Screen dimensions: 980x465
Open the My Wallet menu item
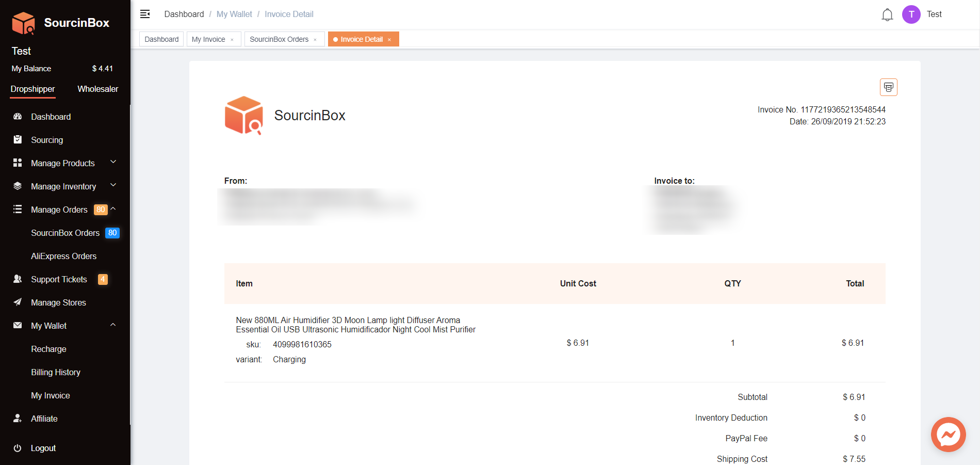[x=49, y=326]
